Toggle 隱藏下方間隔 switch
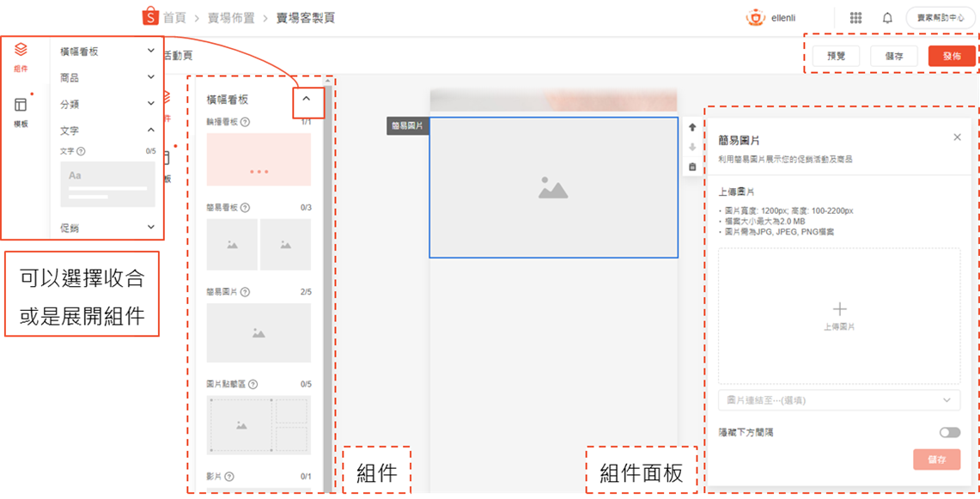Screen dimensions: 980x499 click(x=949, y=433)
